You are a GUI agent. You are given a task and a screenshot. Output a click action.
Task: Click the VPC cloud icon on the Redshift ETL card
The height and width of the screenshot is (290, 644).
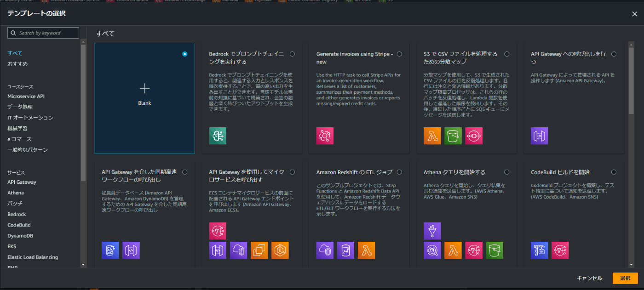click(x=325, y=250)
